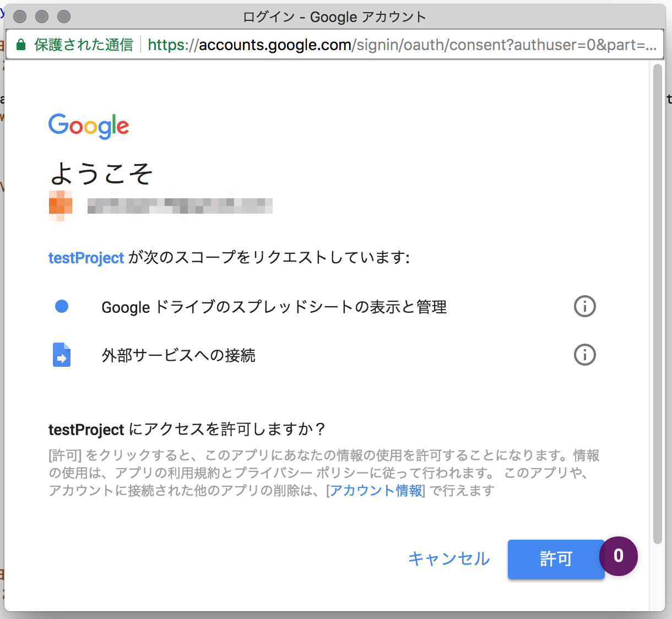Click the purple 0 badge

pos(618,556)
